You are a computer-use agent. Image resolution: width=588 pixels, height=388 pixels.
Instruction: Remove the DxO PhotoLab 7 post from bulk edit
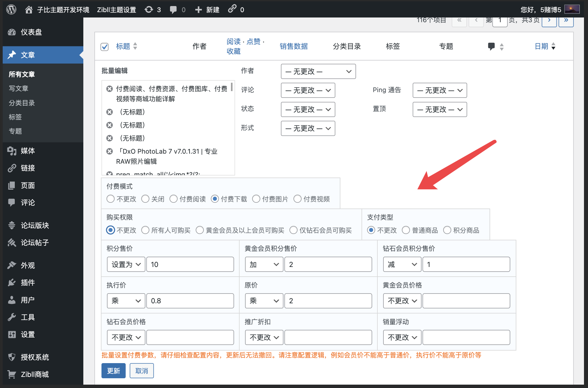[x=109, y=151]
